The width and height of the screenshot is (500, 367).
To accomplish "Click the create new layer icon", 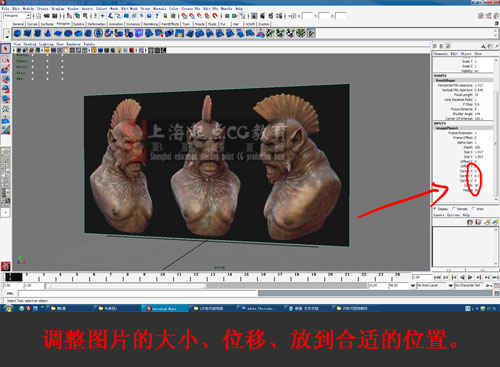I will pos(487,222).
